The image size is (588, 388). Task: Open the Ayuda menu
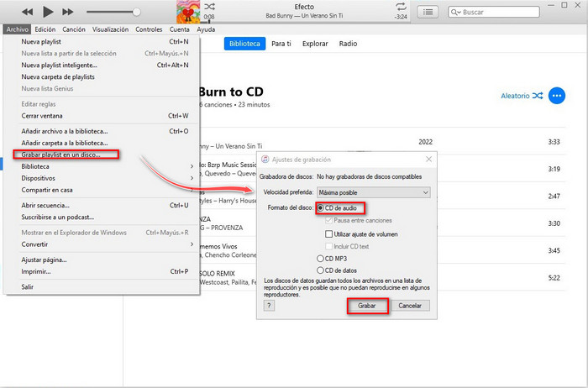(x=206, y=29)
